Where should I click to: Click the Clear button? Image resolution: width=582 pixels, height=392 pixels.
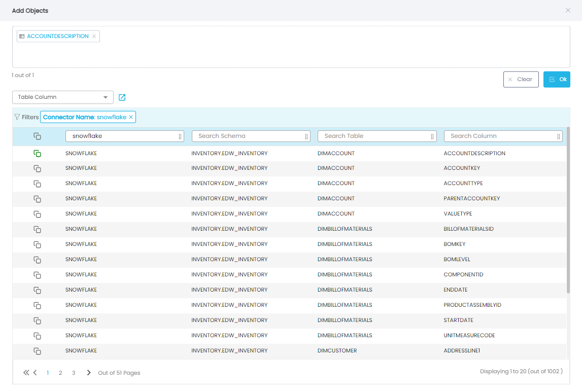(521, 80)
